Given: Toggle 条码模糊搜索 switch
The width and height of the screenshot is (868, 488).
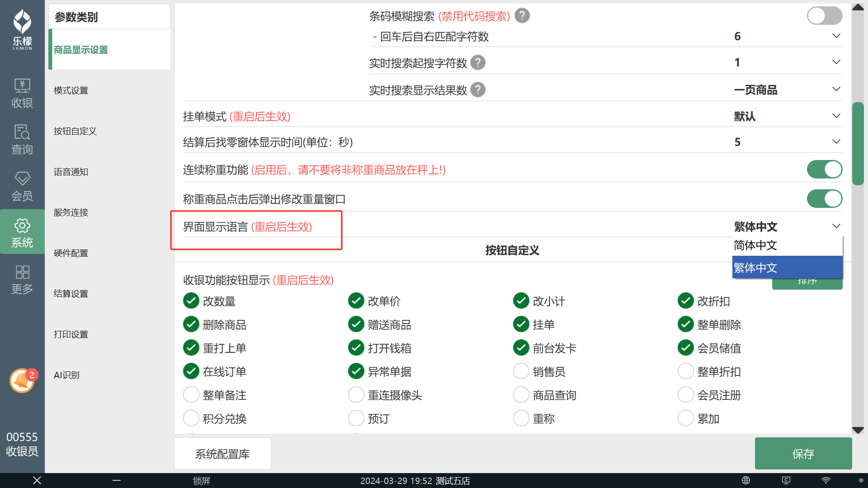Looking at the screenshot, I should coord(825,16).
